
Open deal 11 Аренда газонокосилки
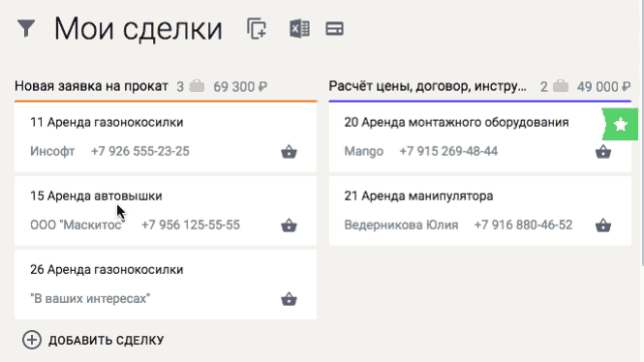coord(107,122)
